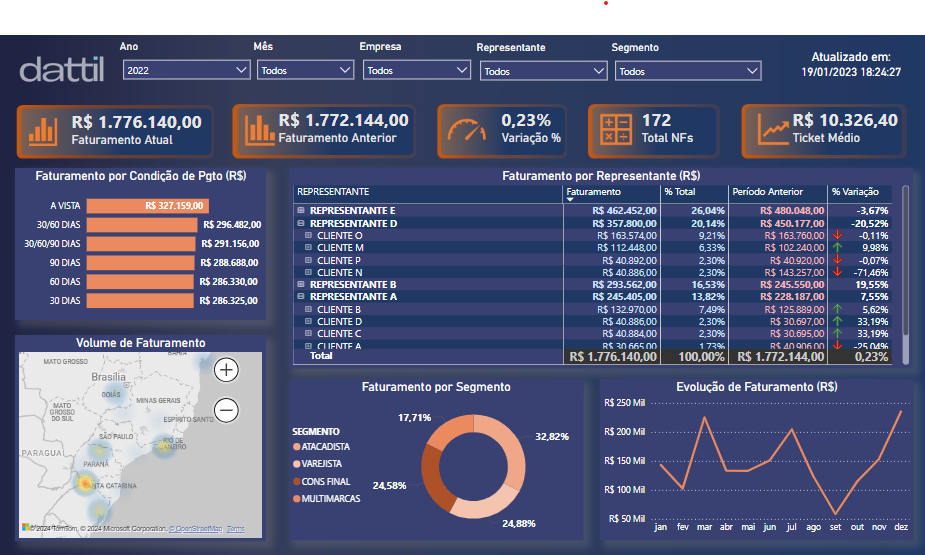Click the 17,71% donut segment
The width and height of the screenshot is (925, 555).
point(450,431)
